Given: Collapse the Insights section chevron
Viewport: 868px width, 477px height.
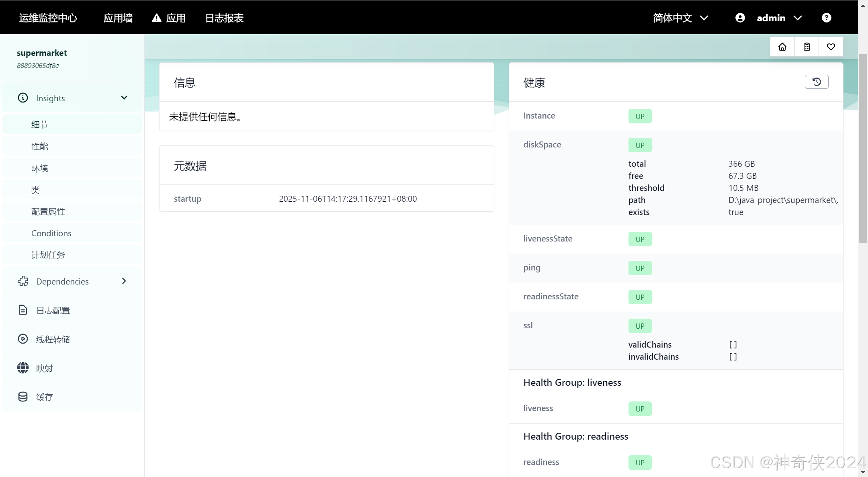Looking at the screenshot, I should [x=124, y=98].
